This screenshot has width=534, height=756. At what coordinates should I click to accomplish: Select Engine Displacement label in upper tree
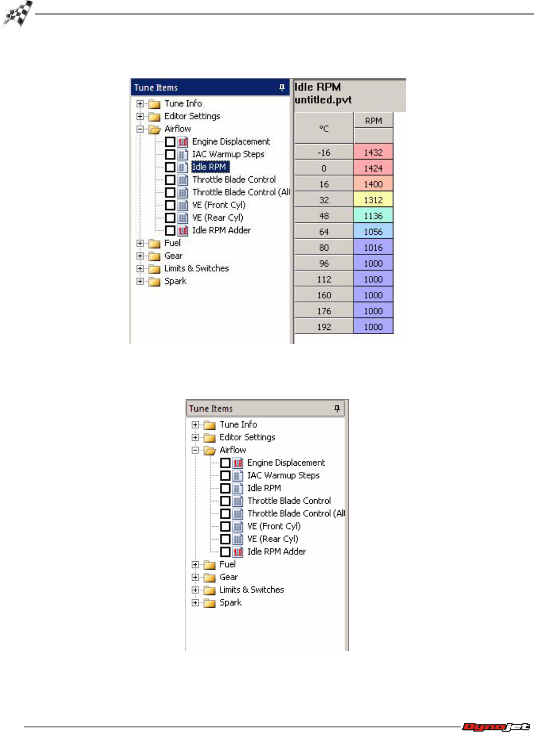(x=231, y=141)
